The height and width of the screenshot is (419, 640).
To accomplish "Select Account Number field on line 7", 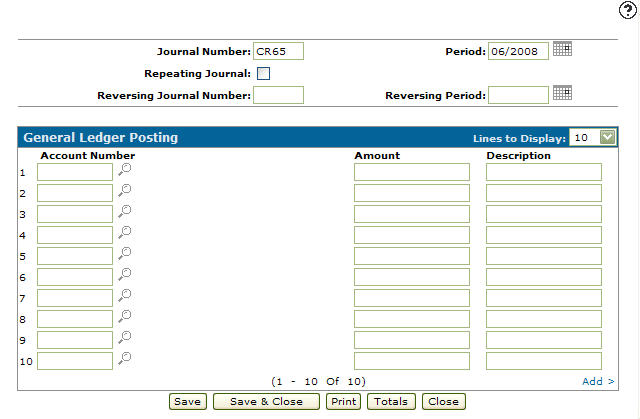I will click(x=75, y=298).
